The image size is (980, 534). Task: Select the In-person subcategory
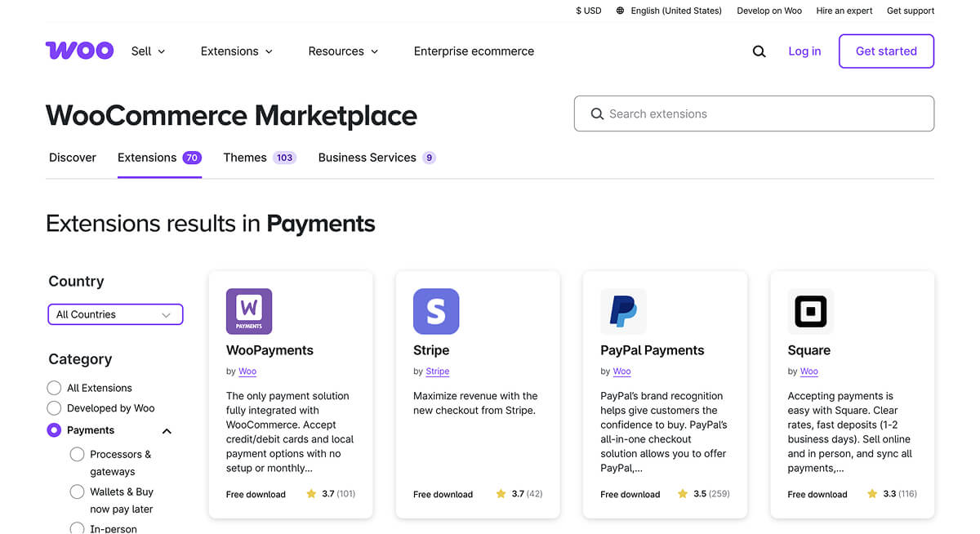(77, 528)
